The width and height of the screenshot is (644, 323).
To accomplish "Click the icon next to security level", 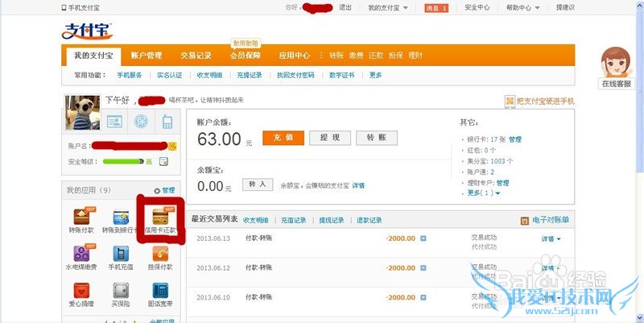I will 163,161.
